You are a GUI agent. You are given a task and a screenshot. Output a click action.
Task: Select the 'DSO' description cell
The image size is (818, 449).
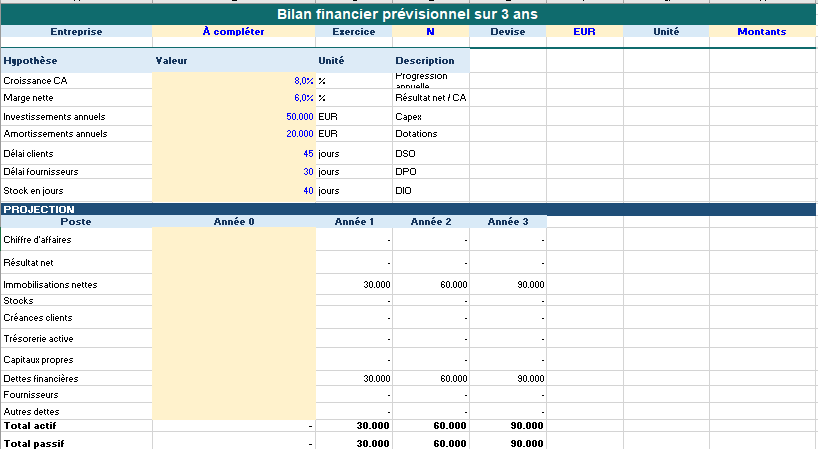pos(430,153)
